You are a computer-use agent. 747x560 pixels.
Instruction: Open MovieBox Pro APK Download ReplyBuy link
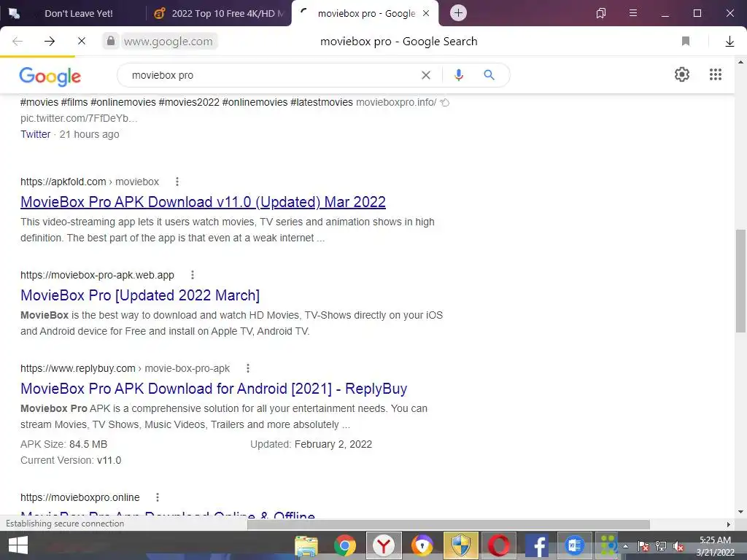point(214,389)
